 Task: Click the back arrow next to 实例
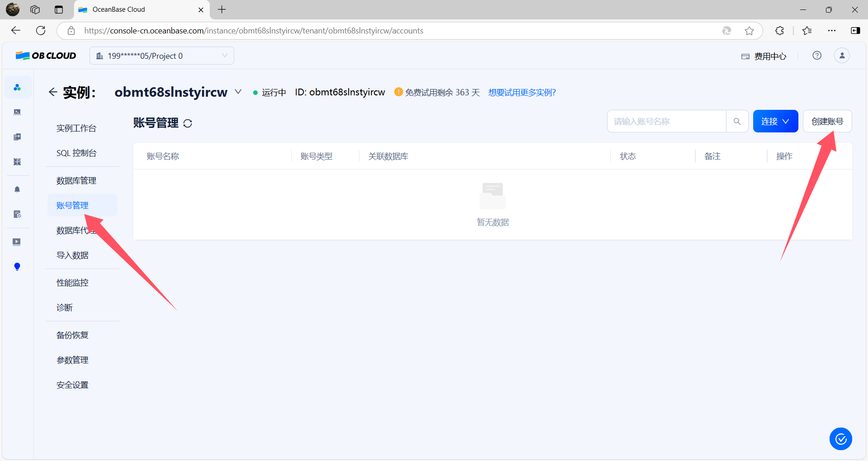click(x=53, y=92)
